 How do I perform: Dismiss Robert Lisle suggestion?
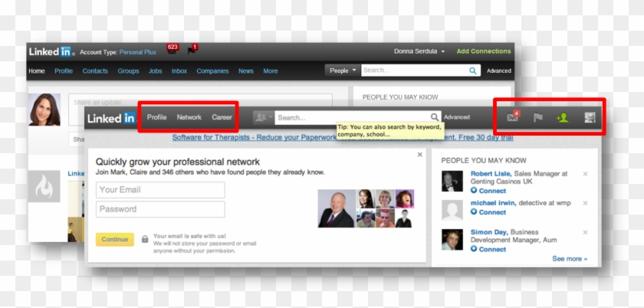585,174
